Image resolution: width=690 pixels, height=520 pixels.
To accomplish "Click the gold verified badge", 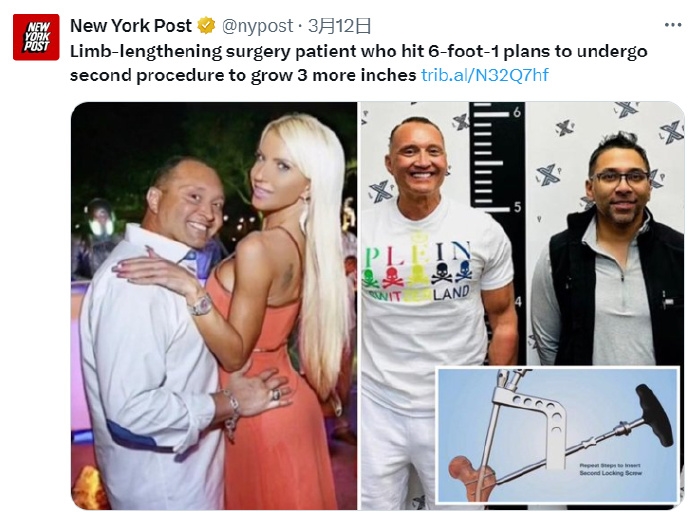I will [x=206, y=26].
